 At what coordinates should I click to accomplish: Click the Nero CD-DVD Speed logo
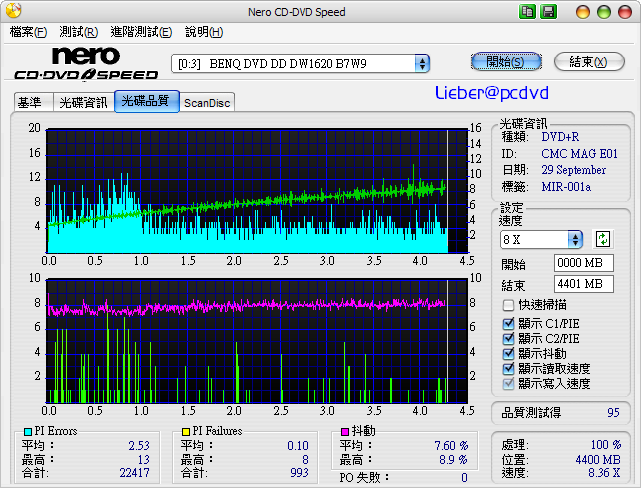click(86, 62)
